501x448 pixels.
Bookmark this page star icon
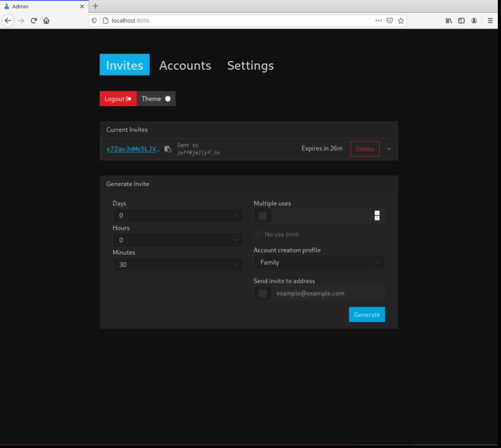401,21
